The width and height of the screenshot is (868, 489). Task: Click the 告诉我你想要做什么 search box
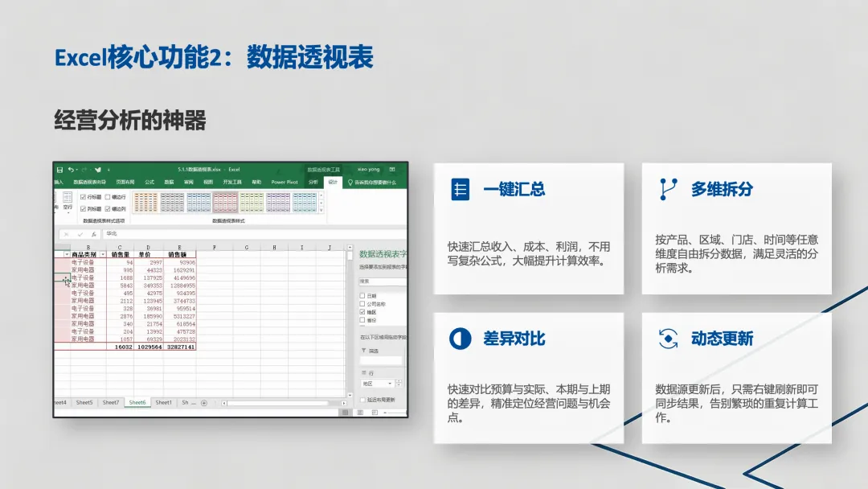(375, 183)
